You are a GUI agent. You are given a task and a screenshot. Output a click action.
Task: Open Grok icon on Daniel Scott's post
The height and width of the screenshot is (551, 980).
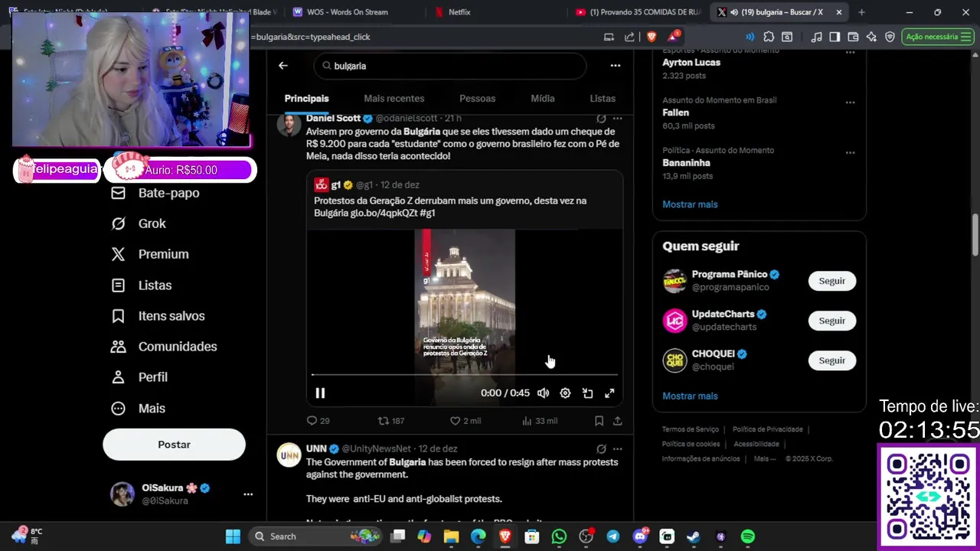(601, 119)
